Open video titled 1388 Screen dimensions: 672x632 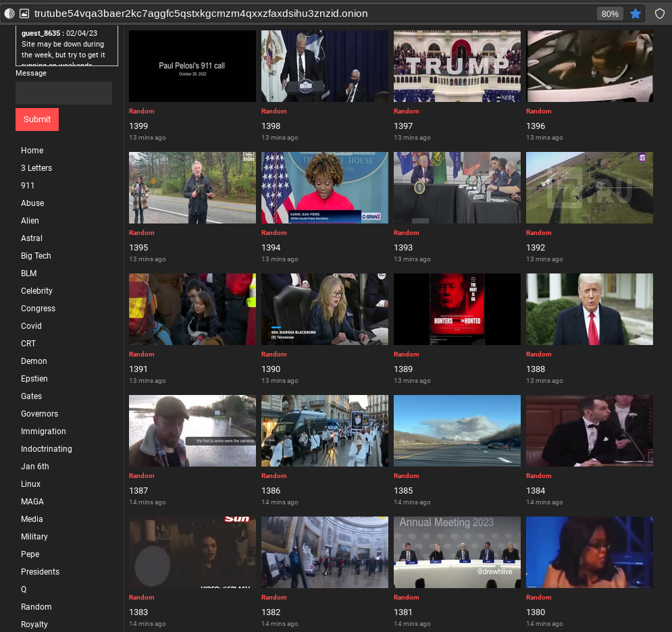pos(536,369)
